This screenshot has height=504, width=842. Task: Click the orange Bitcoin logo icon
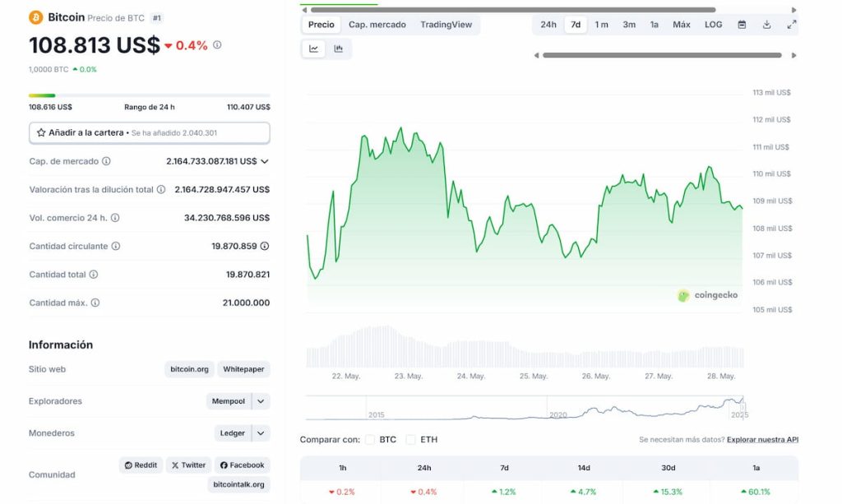coord(36,18)
